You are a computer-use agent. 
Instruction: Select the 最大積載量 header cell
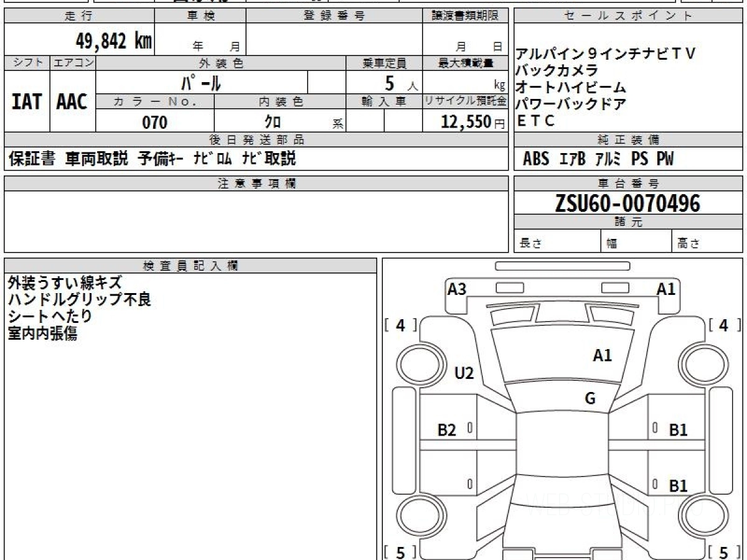pyautogui.click(x=466, y=63)
